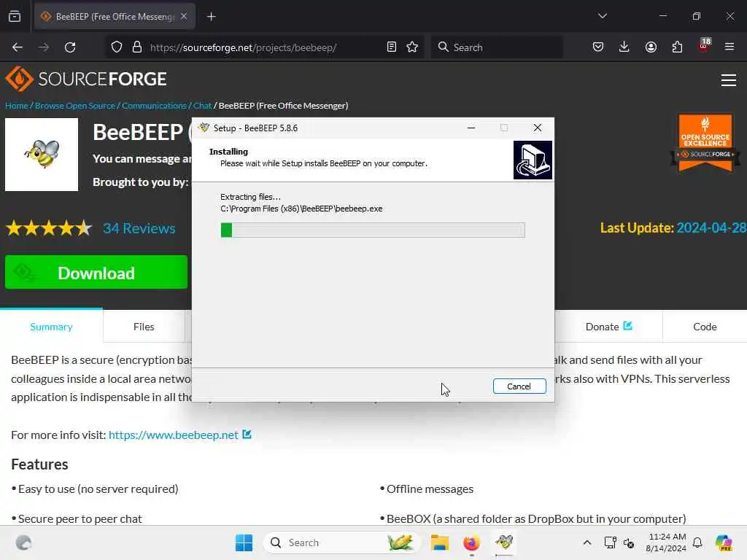
Task: Open the Firefox account icon
Action: [x=651, y=47]
